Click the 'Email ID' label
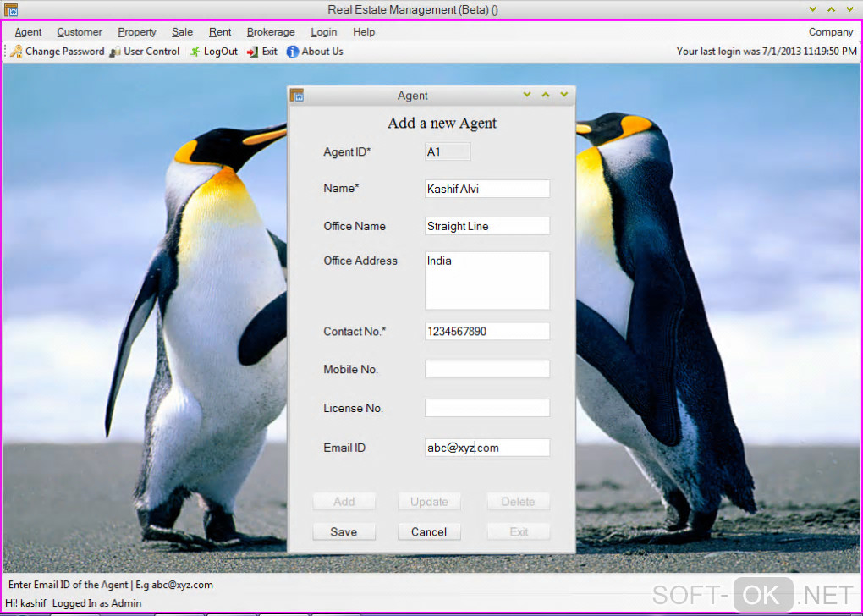This screenshot has width=863, height=616. coord(344,448)
